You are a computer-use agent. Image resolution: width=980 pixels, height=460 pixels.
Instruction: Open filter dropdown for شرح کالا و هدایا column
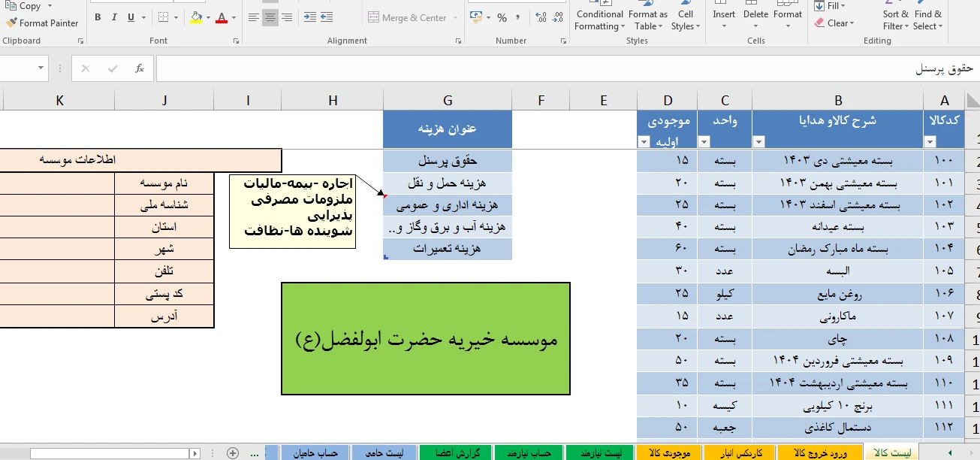(x=758, y=142)
